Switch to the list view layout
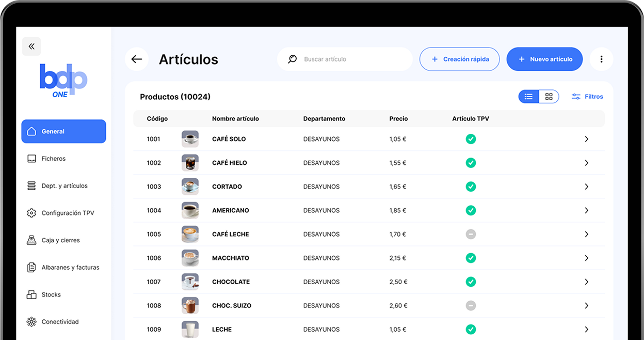Image resolution: width=644 pixels, height=340 pixels. tap(528, 97)
